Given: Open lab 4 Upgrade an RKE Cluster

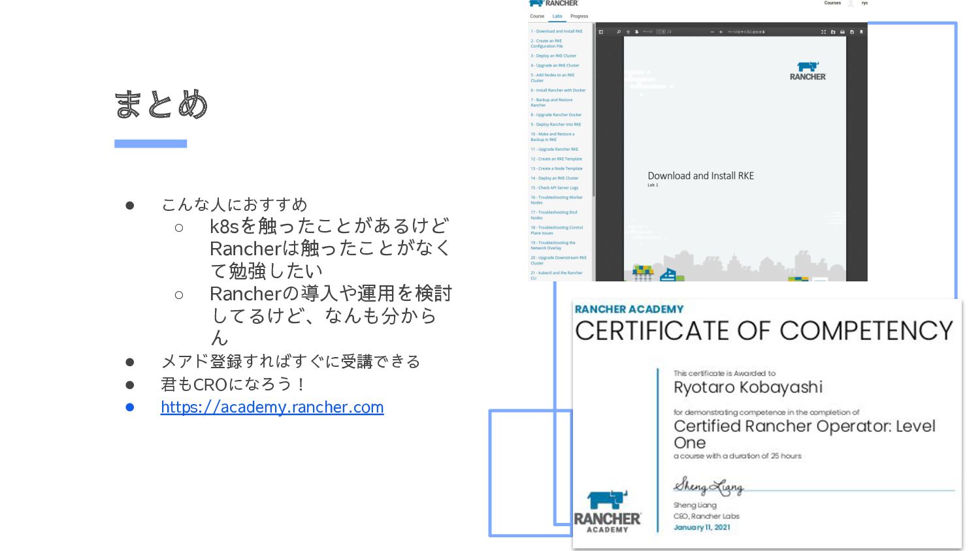Looking at the screenshot, I should (x=555, y=65).
